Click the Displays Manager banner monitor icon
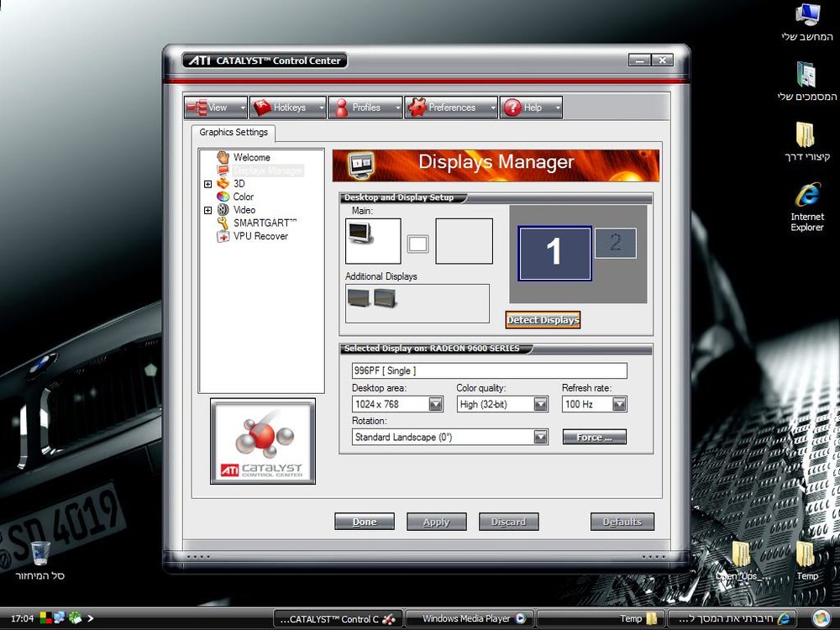This screenshot has height=630, width=840. [x=360, y=166]
